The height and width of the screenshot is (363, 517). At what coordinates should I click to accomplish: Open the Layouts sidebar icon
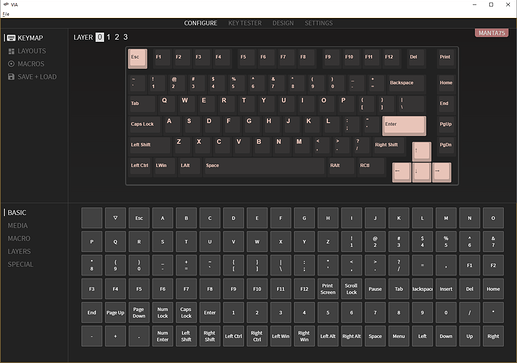pyautogui.click(x=11, y=51)
